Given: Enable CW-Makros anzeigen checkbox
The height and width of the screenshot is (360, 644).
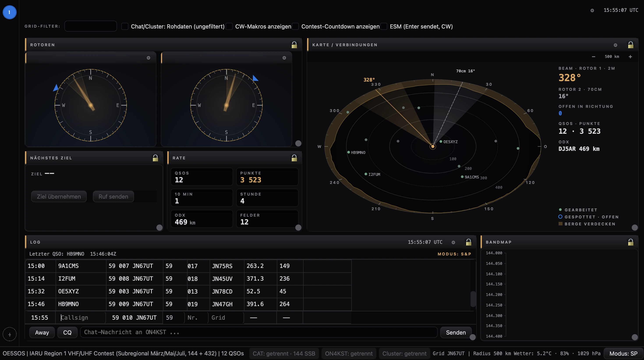Looking at the screenshot, I should [229, 26].
